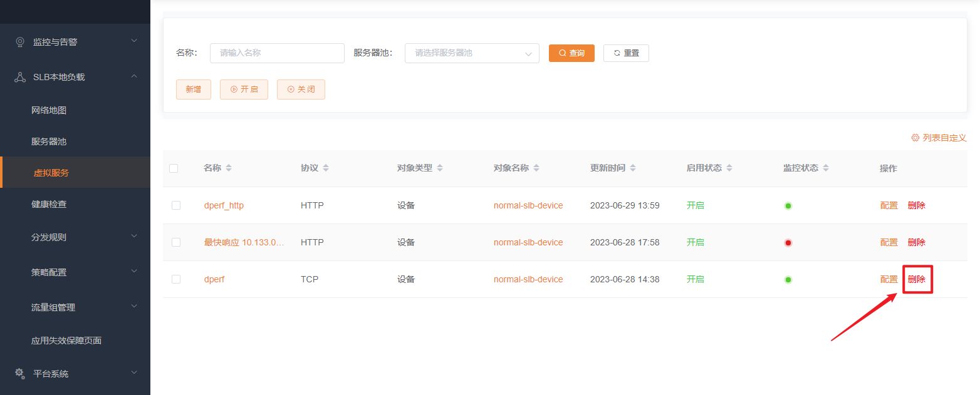Navigate to 服务器池 sidebar item
This screenshot has width=980, height=395.
pyautogui.click(x=49, y=141)
